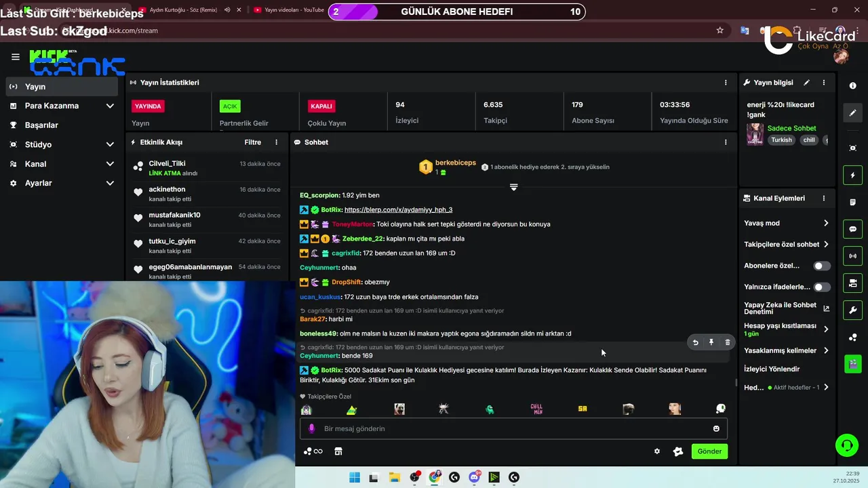Click the edit pencil in Yayın bilgisi panel
Viewport: 868px width, 488px height.
(807, 83)
